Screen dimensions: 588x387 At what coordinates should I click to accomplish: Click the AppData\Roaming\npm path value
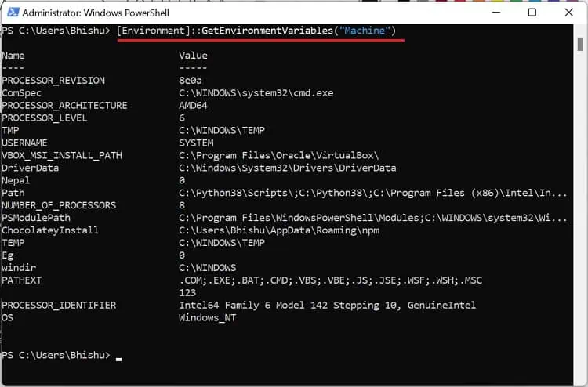(x=279, y=230)
